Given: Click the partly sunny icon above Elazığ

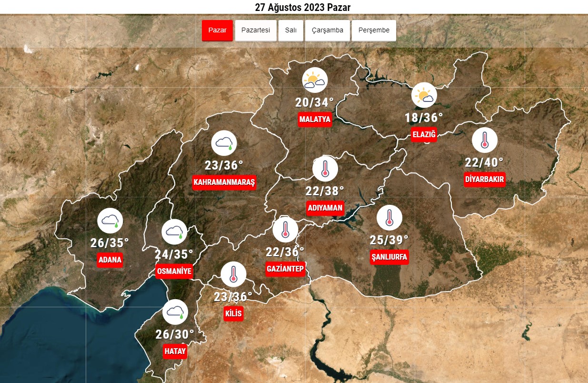Looking at the screenshot, I should click(424, 95).
